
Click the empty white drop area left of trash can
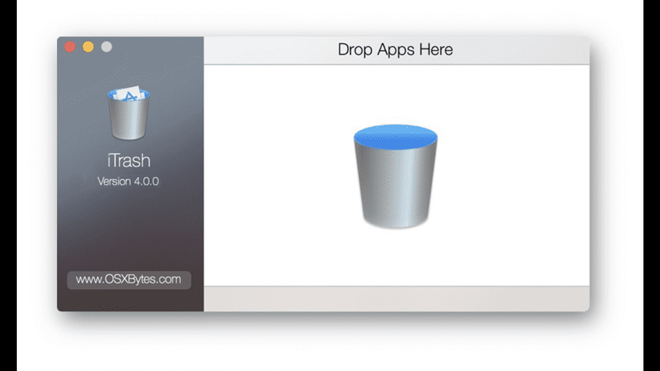[x=278, y=176]
